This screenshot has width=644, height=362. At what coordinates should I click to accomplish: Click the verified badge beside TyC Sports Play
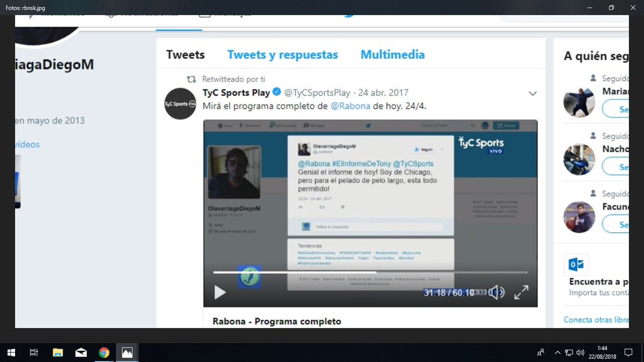coord(277,93)
